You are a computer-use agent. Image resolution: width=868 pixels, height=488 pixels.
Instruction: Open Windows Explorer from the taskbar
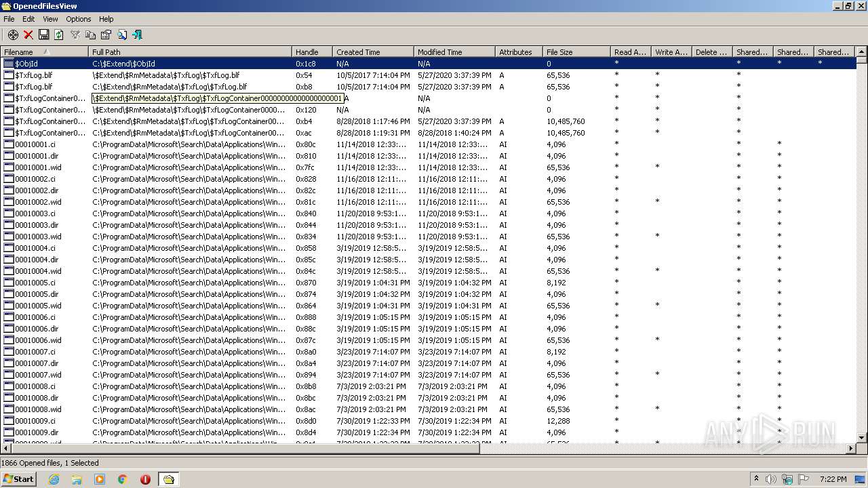point(77,479)
